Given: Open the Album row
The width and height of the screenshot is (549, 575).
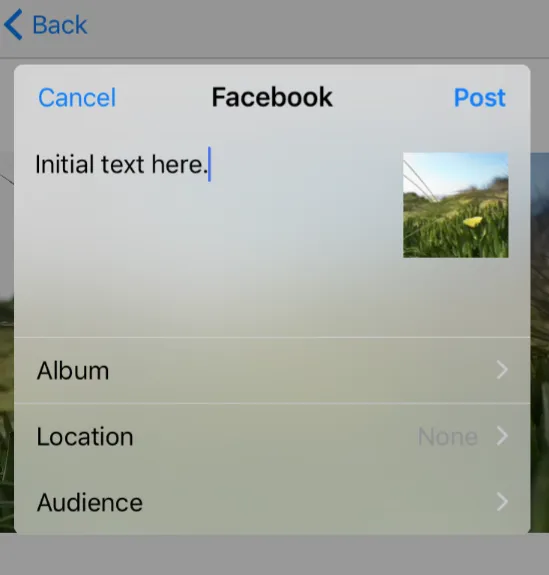Looking at the screenshot, I should 272,370.
